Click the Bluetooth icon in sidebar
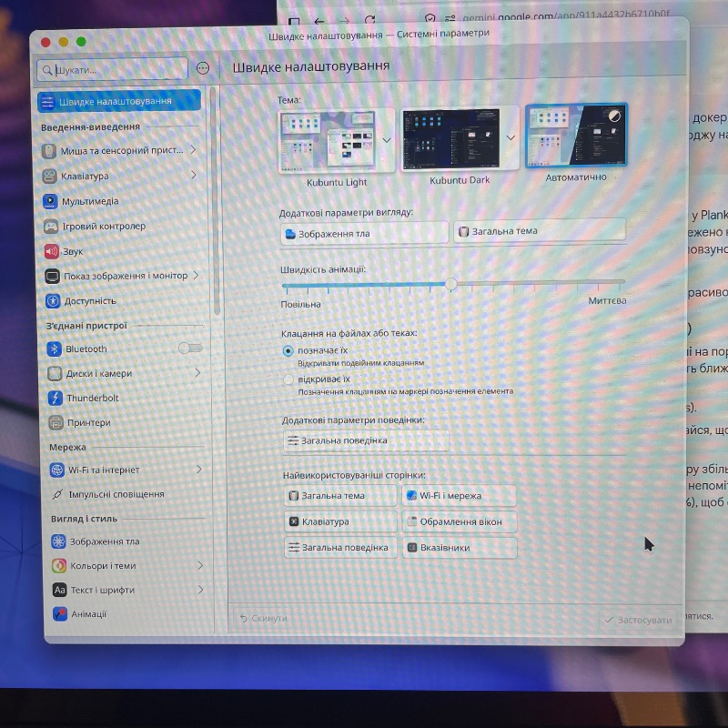Viewport: 728px width, 728px height. pos(54,349)
